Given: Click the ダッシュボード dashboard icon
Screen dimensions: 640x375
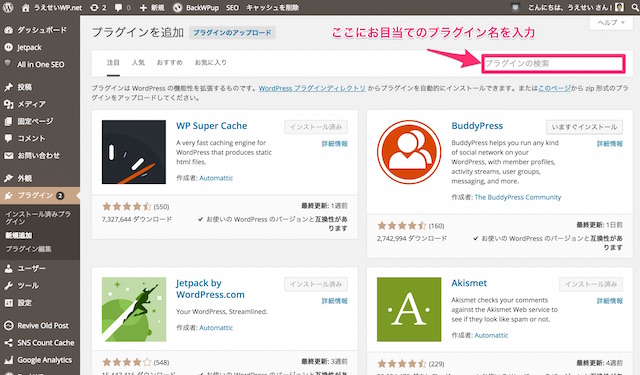Looking at the screenshot, I should [x=8, y=30].
